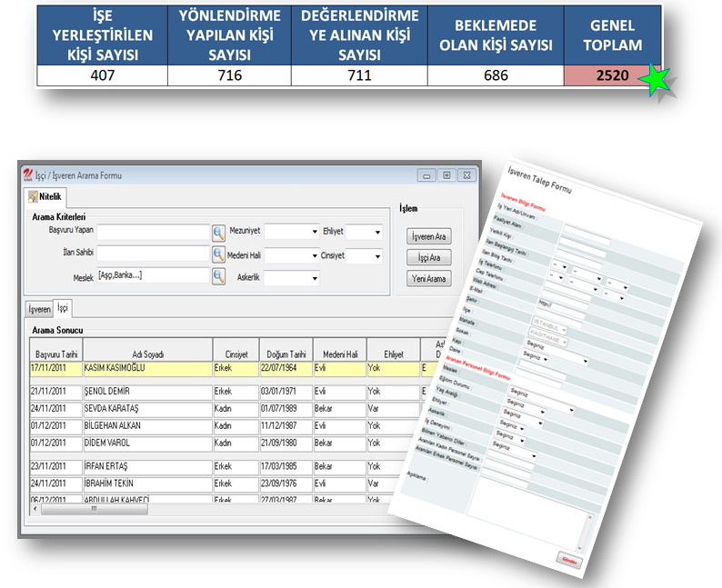
Task: Click the horizontal scrollbar thumb under results
Action: coord(95,509)
